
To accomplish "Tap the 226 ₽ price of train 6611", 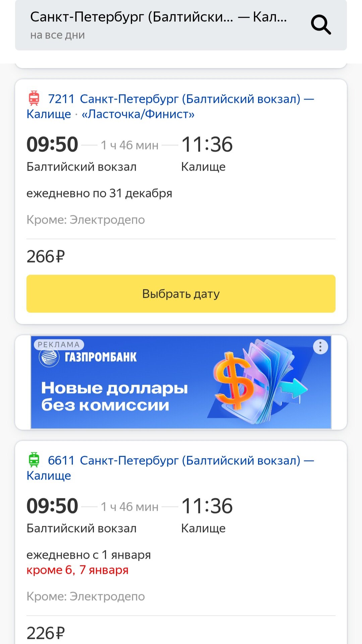I will click(x=46, y=633).
